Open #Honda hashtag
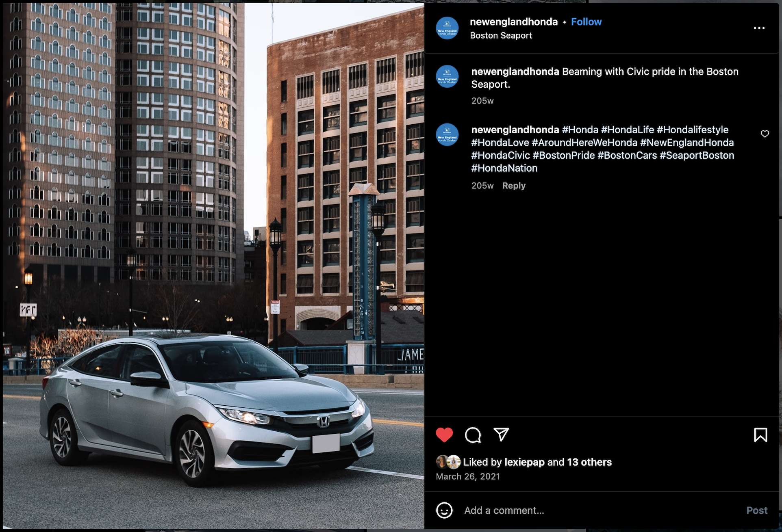The image size is (782, 532). click(x=580, y=130)
